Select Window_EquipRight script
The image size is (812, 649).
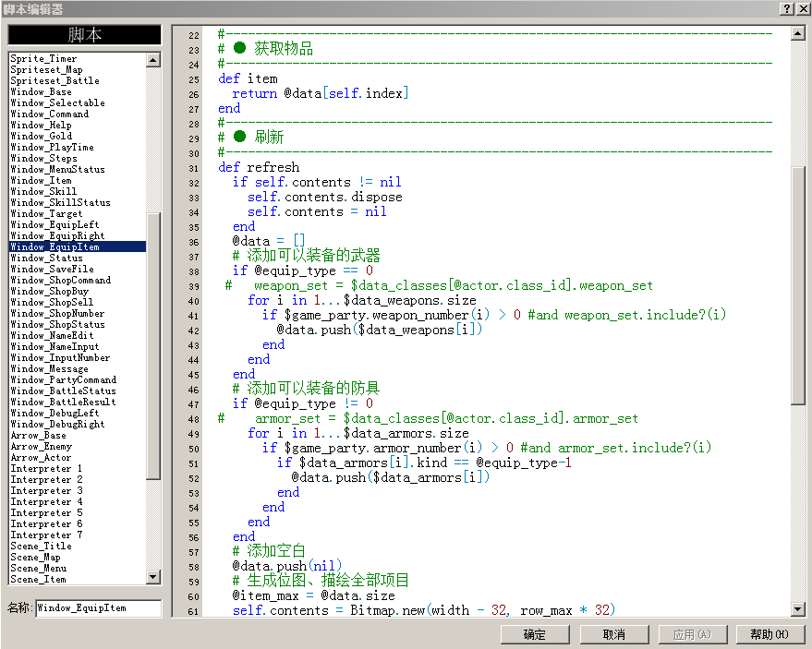[57, 236]
